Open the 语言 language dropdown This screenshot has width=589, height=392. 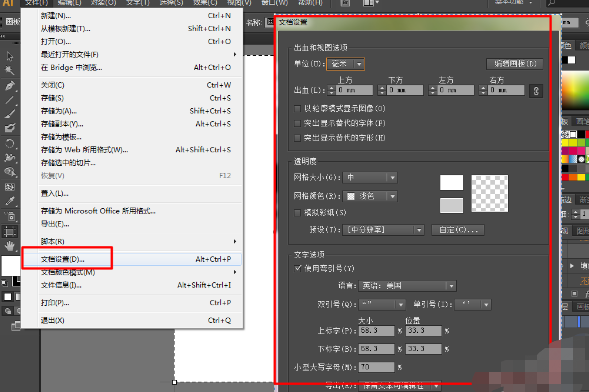click(408, 286)
